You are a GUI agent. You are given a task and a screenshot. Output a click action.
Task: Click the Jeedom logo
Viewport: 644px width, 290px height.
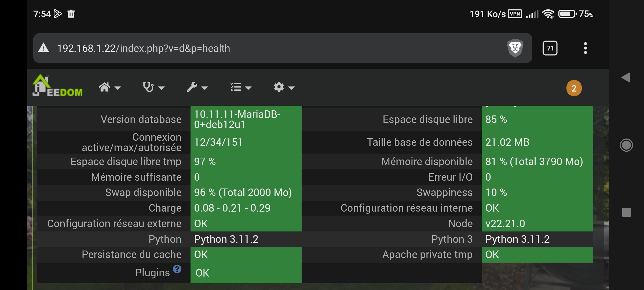point(57,86)
